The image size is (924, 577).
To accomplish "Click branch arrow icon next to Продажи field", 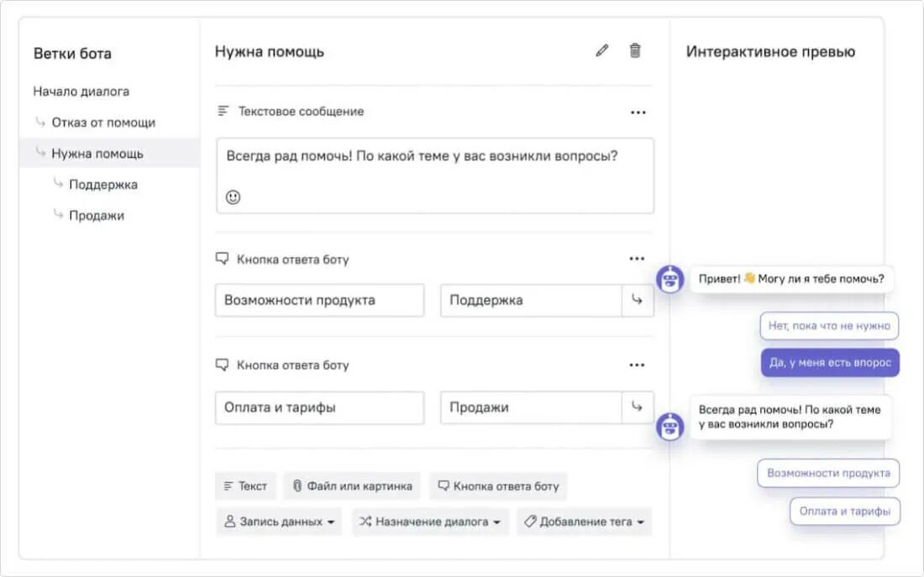I will 637,407.
